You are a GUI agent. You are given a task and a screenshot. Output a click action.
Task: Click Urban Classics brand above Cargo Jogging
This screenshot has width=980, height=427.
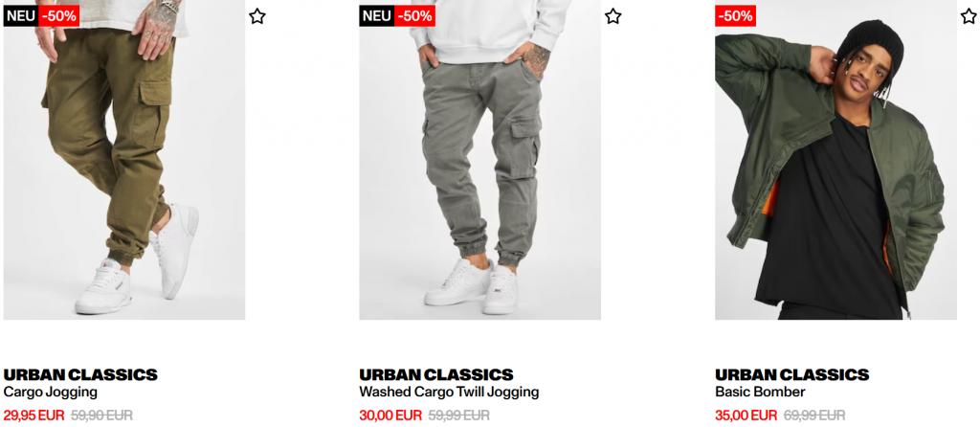tap(80, 375)
